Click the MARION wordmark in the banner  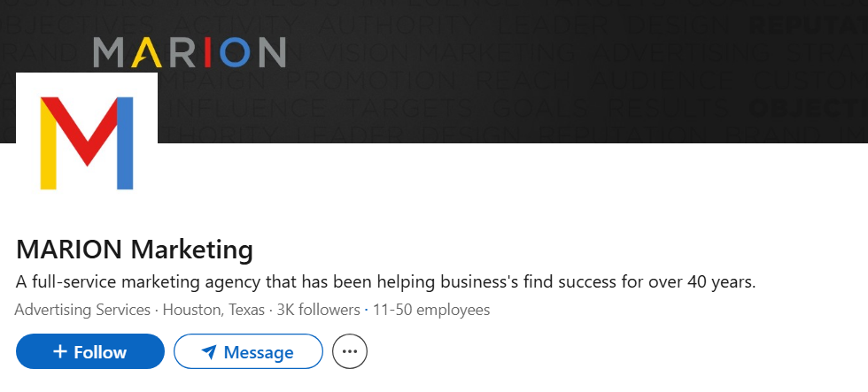coord(190,52)
